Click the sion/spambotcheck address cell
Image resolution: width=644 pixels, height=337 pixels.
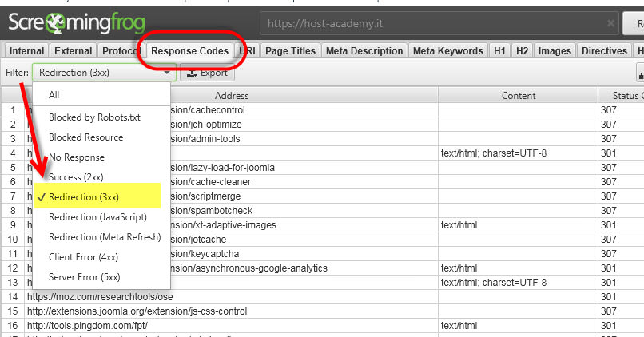(x=212, y=211)
